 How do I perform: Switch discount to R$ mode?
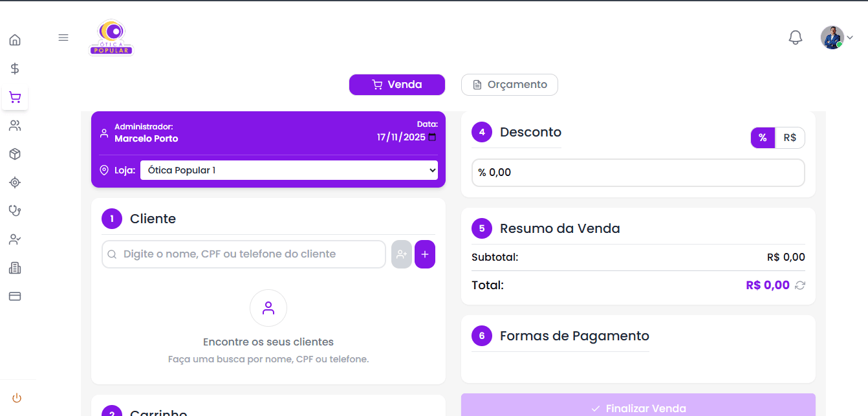[790, 137]
